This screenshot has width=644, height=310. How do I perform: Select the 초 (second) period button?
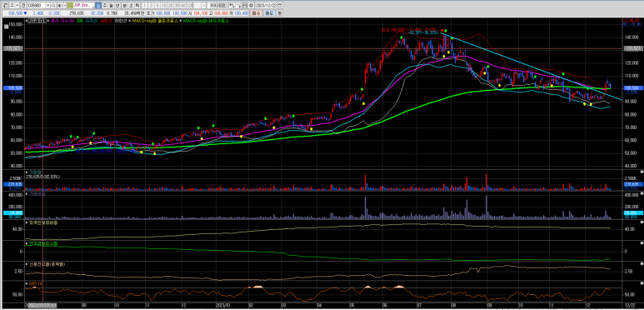(x=131, y=5)
